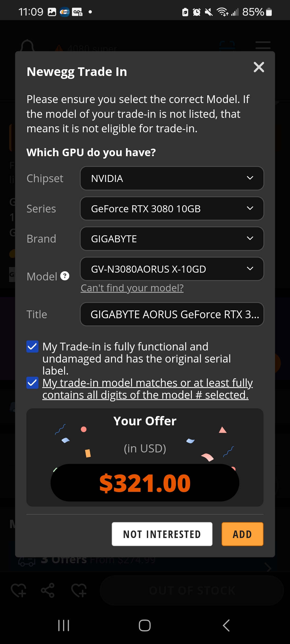
Task: Tap the Model help question mark icon
Action: (65, 276)
